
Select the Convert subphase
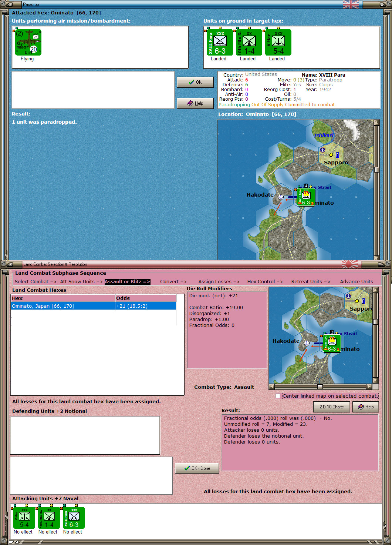(x=173, y=282)
